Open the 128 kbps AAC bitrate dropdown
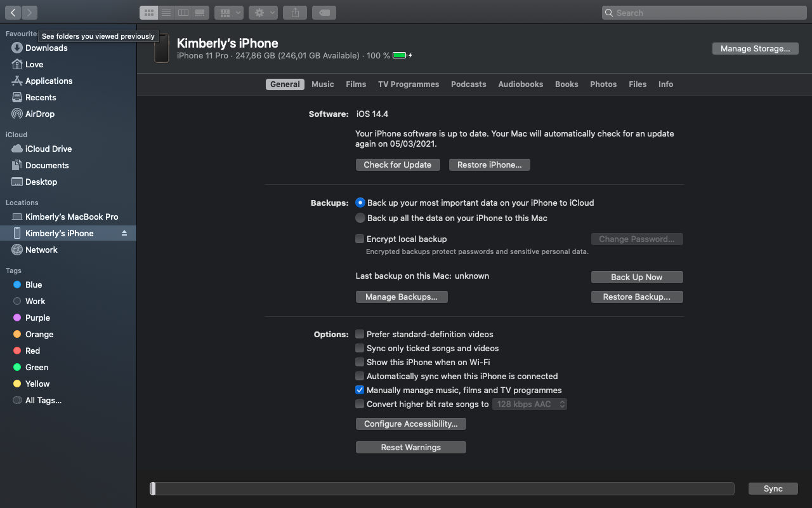This screenshot has height=508, width=812. tap(530, 404)
